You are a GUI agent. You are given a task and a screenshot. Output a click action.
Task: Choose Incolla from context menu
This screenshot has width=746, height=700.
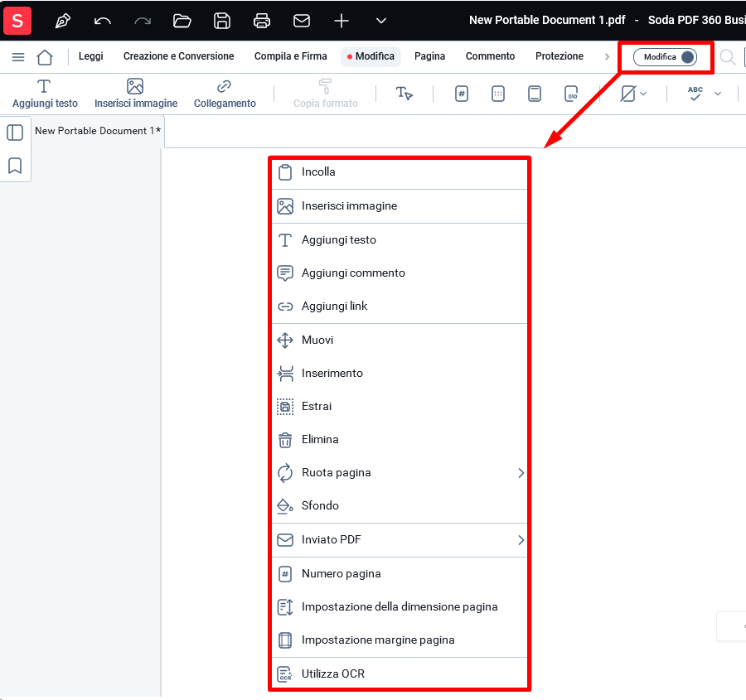coord(400,172)
